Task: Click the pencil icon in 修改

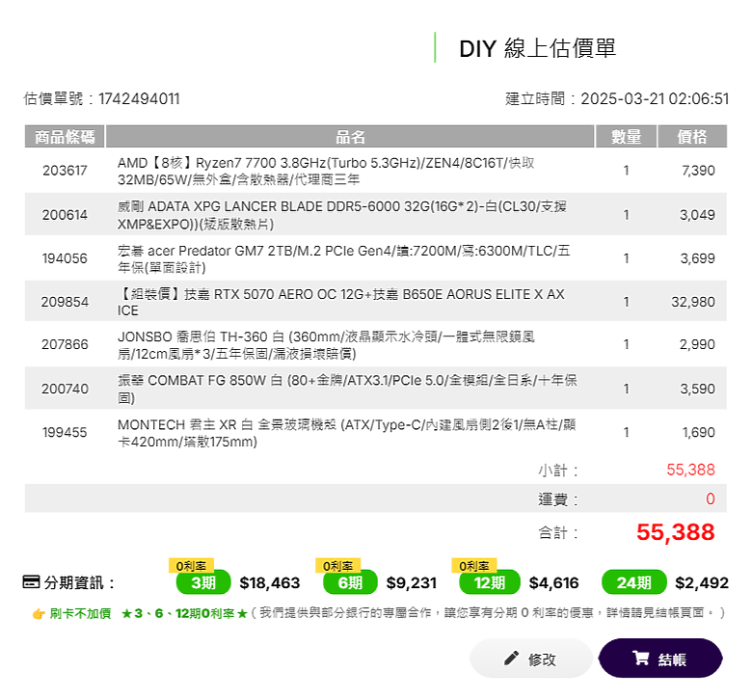Action: 511,658
